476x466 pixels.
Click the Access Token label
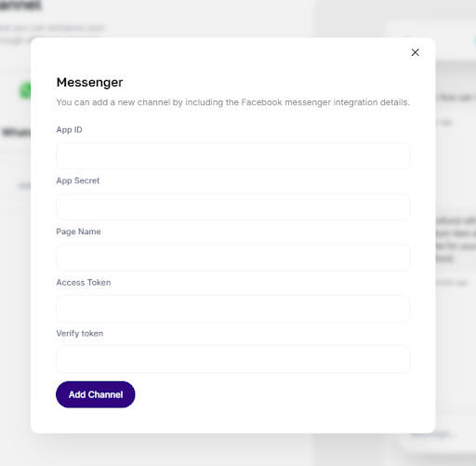(x=84, y=283)
